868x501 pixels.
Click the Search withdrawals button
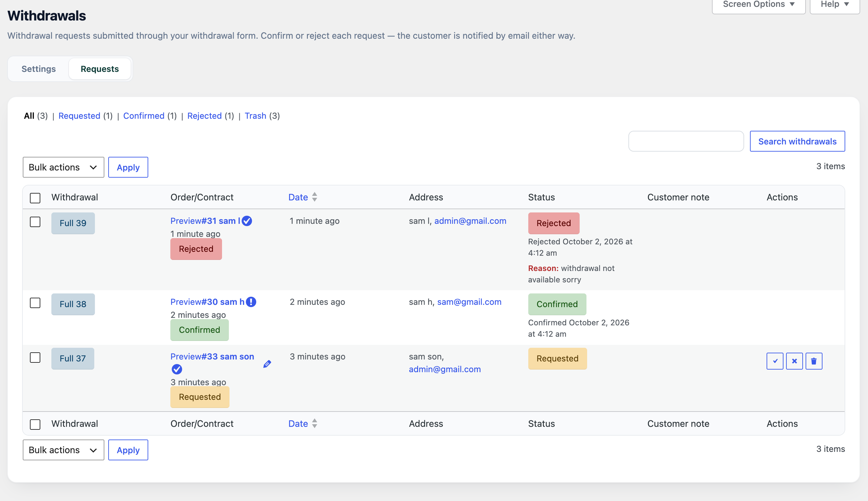(797, 141)
